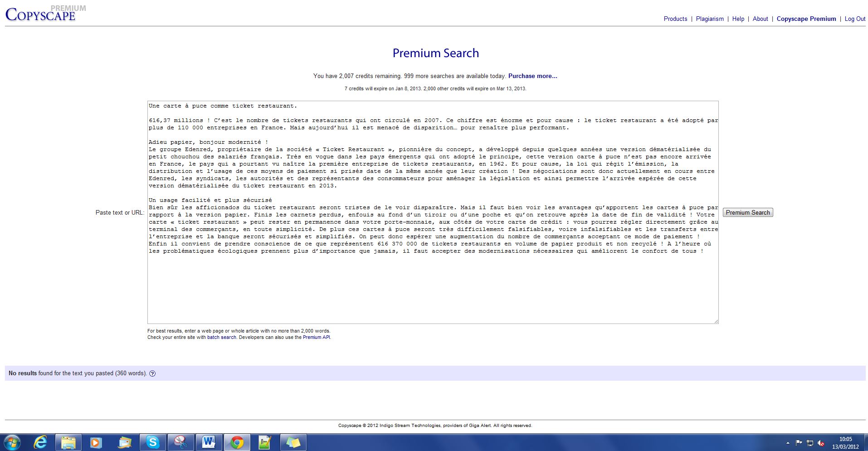
Task: Launch Snipping Tool from the taskbar
Action: tap(180, 442)
